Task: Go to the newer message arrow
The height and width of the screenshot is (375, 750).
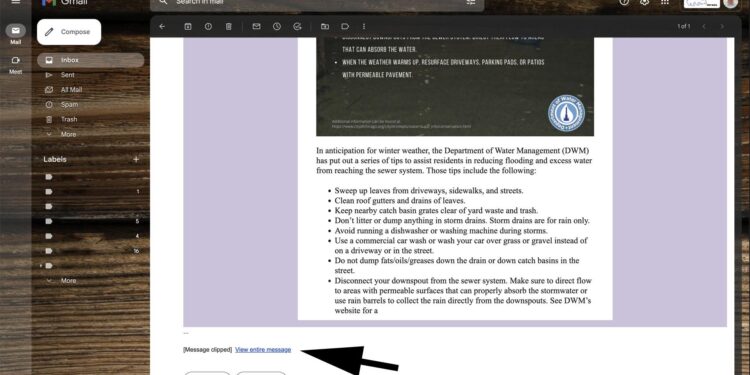Action: [x=704, y=27]
